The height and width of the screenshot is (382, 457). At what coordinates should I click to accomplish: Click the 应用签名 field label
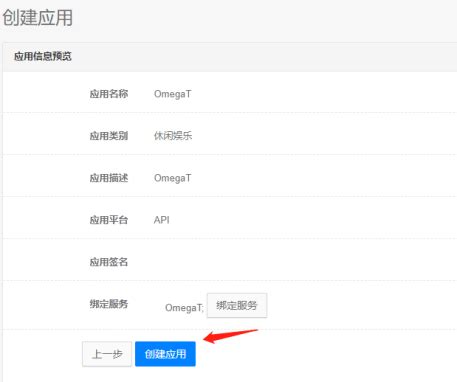(x=109, y=262)
